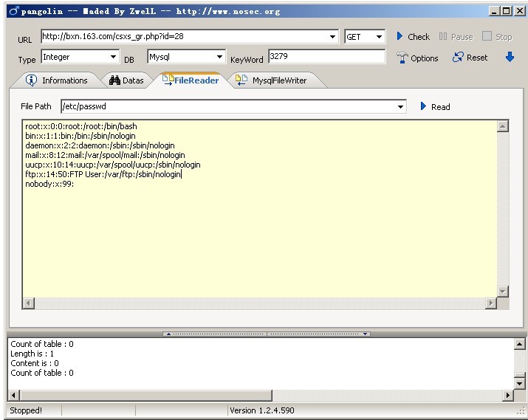This screenshot has height=420, width=528.
Task: Switch to the Datas tab
Action: tap(126, 80)
